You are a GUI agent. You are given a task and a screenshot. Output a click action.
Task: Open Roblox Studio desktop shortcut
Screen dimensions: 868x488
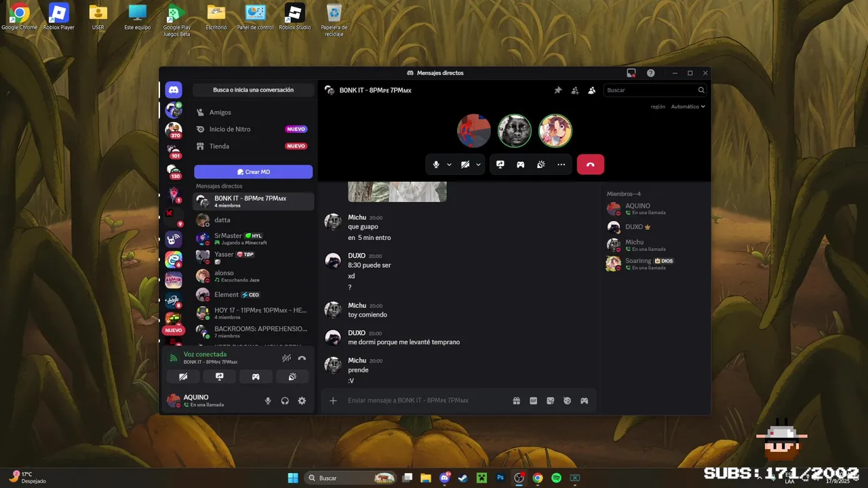(294, 17)
